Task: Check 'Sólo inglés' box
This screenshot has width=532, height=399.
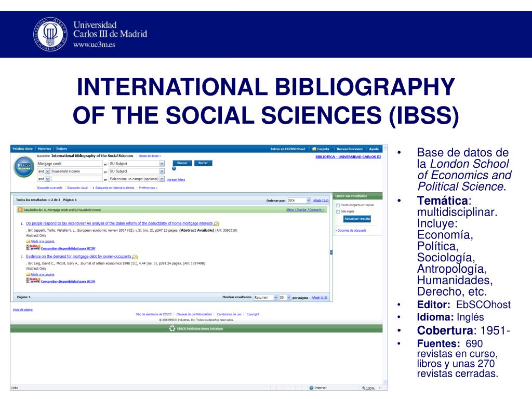Action: click(x=338, y=212)
